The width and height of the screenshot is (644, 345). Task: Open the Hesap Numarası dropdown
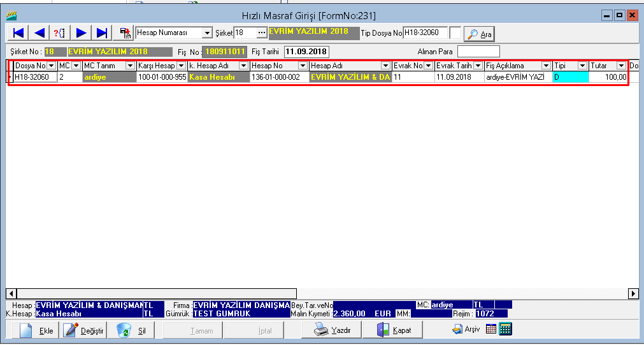(x=208, y=33)
